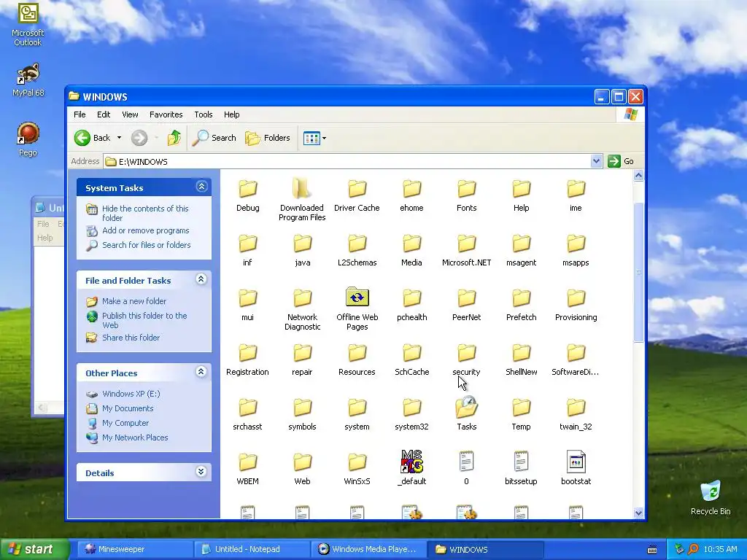Switch to Untitled - Notepad taskbar button
This screenshot has width=747, height=560.
[252, 549]
